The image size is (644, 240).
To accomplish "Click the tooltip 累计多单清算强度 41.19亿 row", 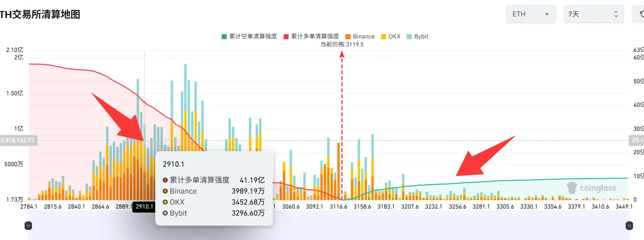I will [x=214, y=180].
